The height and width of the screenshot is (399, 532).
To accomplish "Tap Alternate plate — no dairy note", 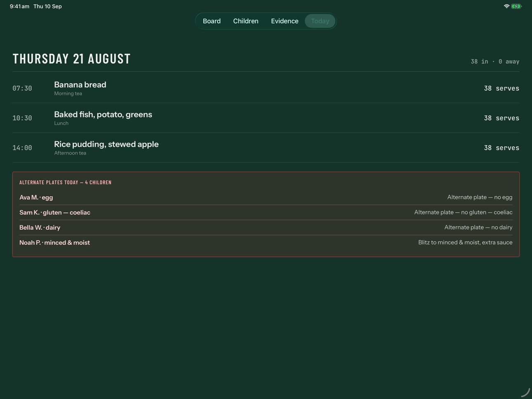I will (x=478, y=228).
